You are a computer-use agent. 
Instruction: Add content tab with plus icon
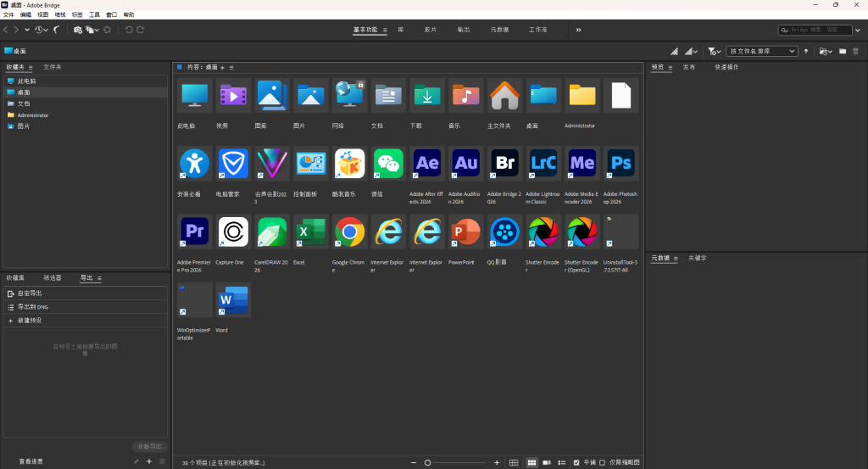point(223,68)
